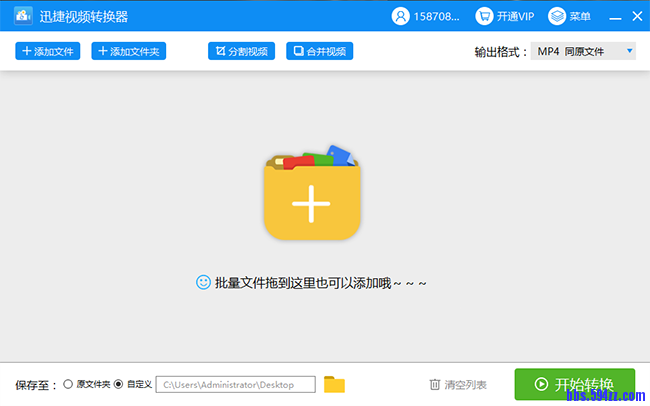
Task: Open the 分割视频 split video tool
Action: 241,51
